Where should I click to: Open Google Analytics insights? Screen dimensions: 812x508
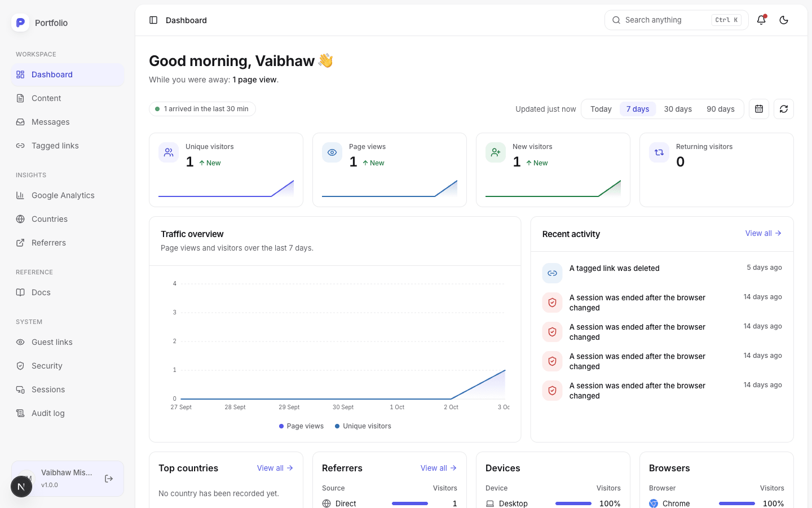[68, 195]
